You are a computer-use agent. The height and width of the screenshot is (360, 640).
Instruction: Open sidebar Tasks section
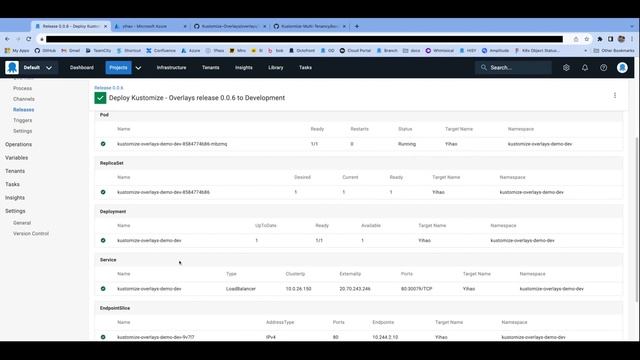12,184
